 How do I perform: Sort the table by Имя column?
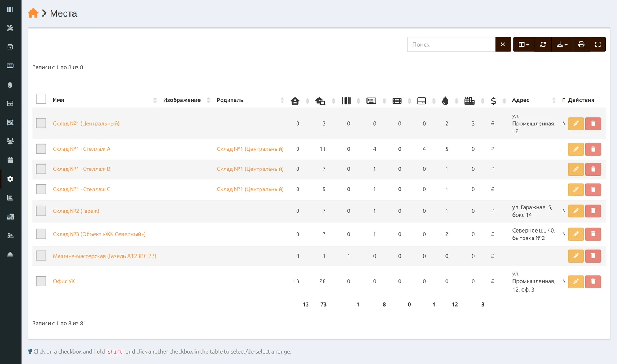click(x=58, y=100)
